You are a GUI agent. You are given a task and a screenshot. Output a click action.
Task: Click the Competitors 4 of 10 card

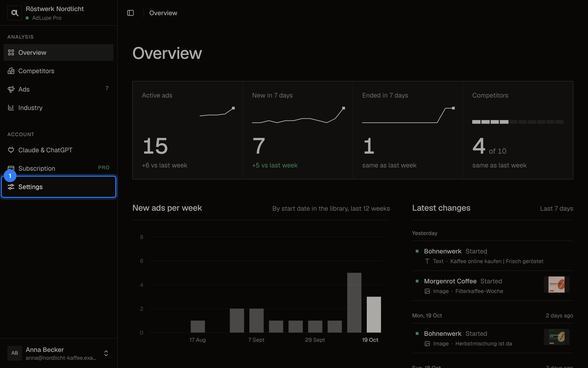point(518,130)
